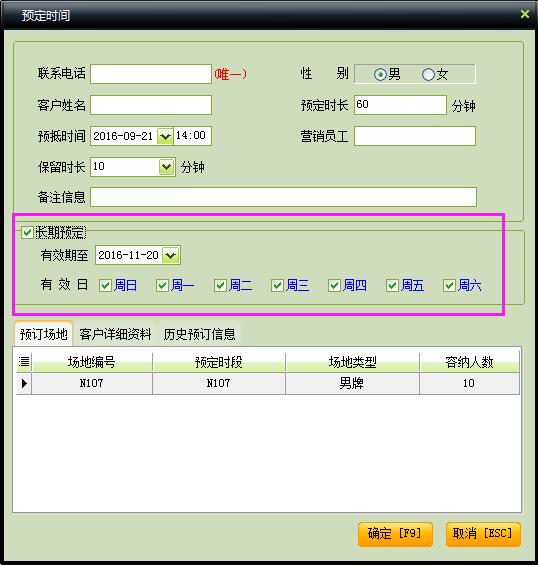Viewport: 538px width, 565px height.
Task: Focus the 联系电话 input field
Action: [x=151, y=74]
